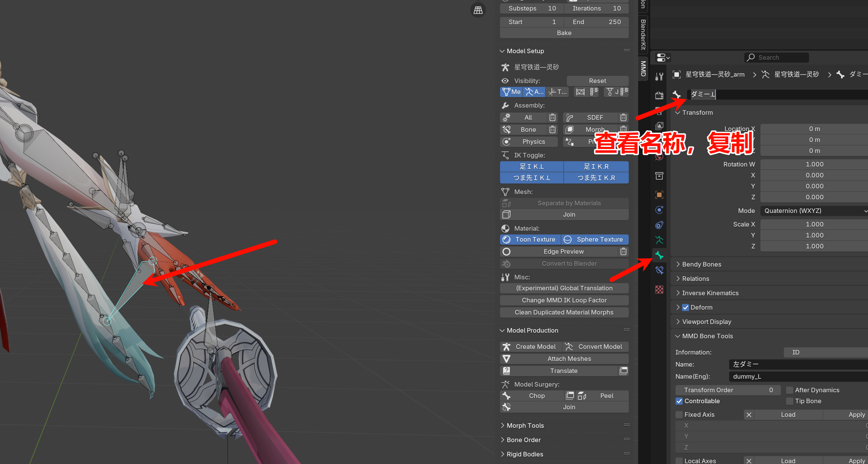868x464 pixels.
Task: Uncheck the Deform checkbox
Action: tap(686, 307)
